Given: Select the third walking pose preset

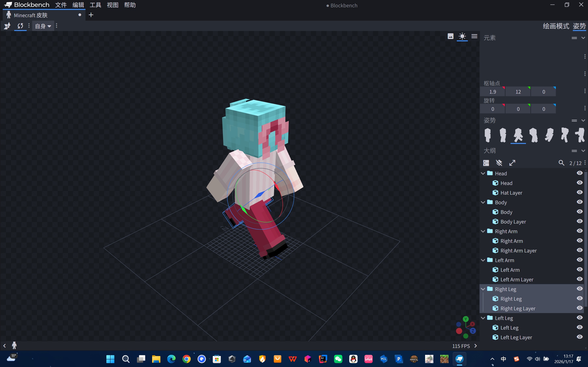Looking at the screenshot, I should pos(518,135).
